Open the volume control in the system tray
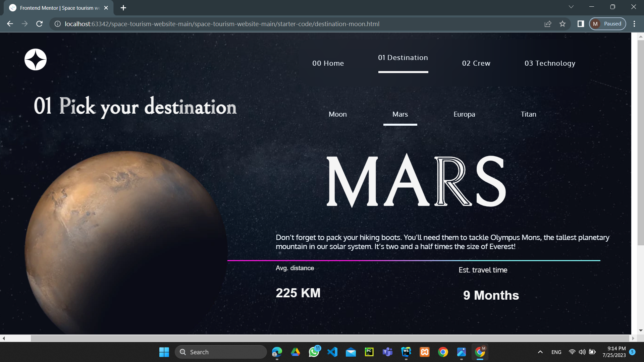This screenshot has width=644, height=362. (582, 352)
